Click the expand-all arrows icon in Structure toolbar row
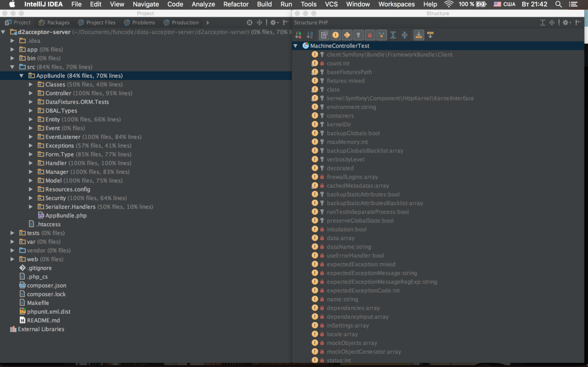The width and height of the screenshot is (588, 367). [393, 35]
